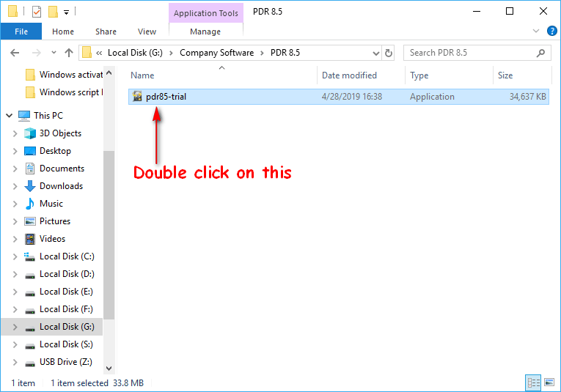Sort files by the Size column
The height and width of the screenshot is (392, 561).
505,75
